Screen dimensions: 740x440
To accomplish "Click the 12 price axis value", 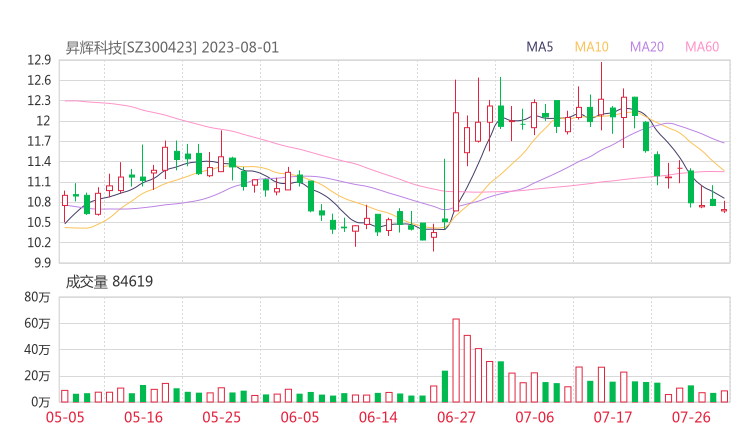I will point(43,121).
